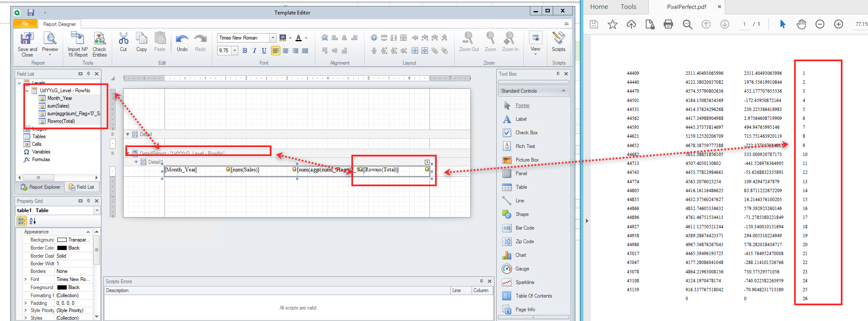
Task: Open the File menu tab
Action: (25, 24)
